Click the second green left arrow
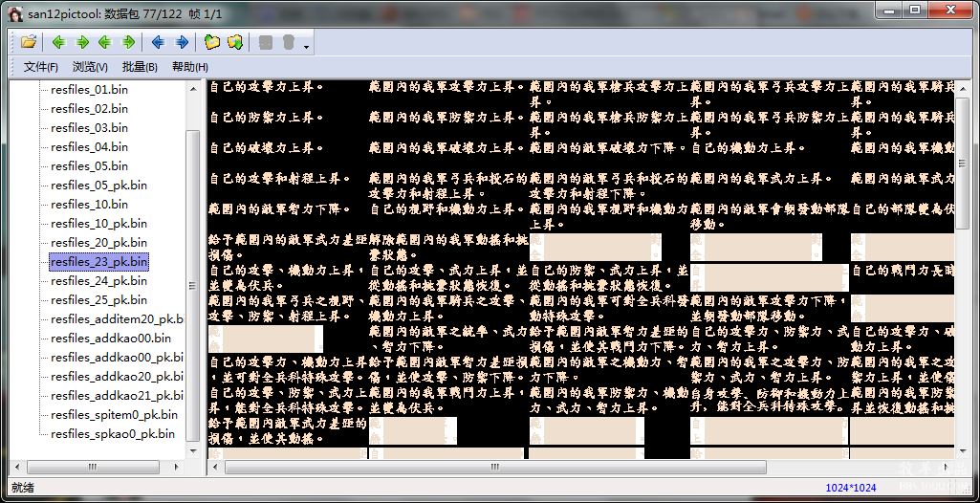Viewport: 980px width, 503px height. [105, 42]
